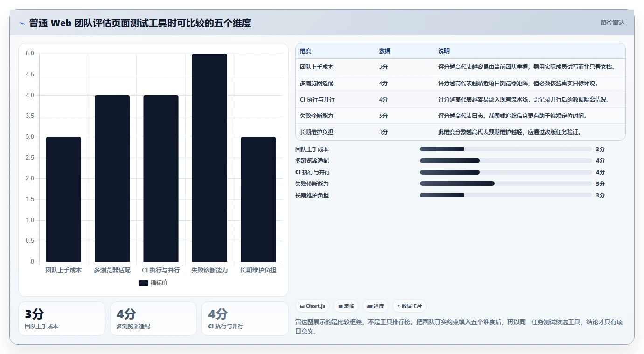Click CI 执行与并行 in the table's 维度 column
Image resolution: width=644 pixels, height=354 pixels.
(x=318, y=100)
